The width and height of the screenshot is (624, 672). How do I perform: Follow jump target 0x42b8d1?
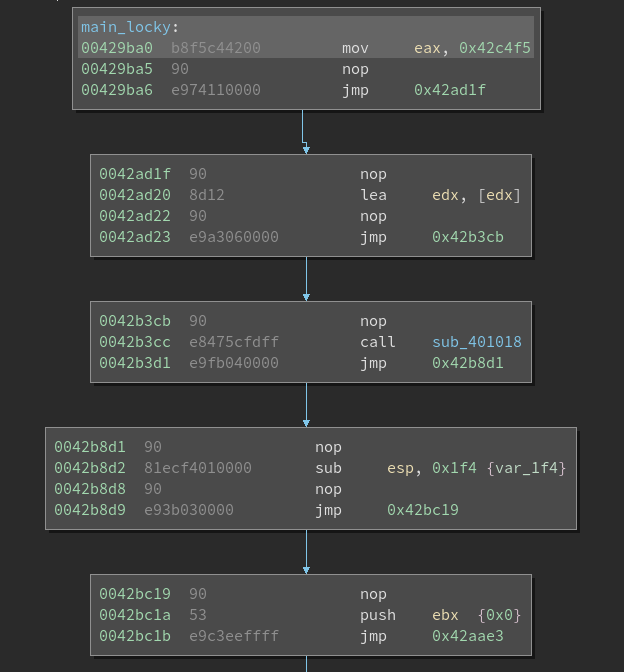click(468, 363)
